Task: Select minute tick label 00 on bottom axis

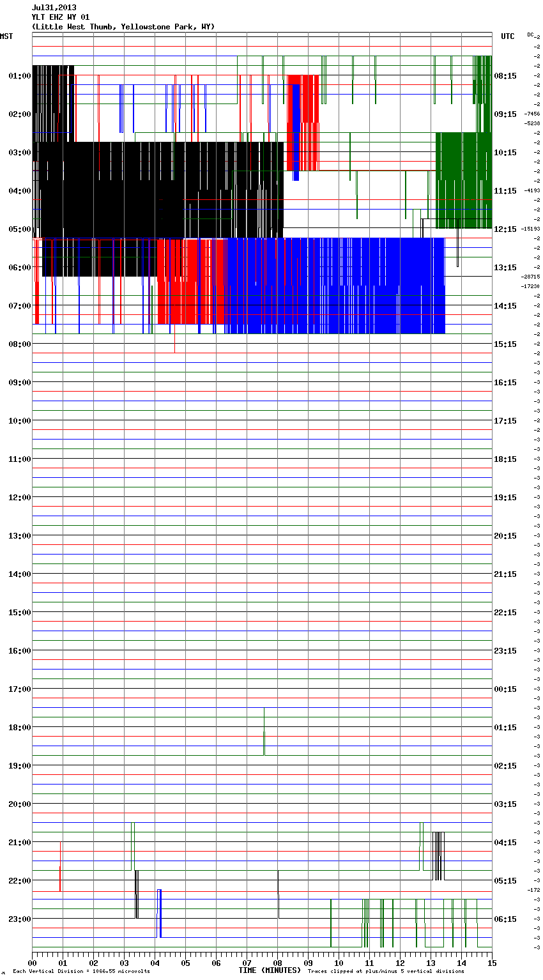Action: (32, 963)
